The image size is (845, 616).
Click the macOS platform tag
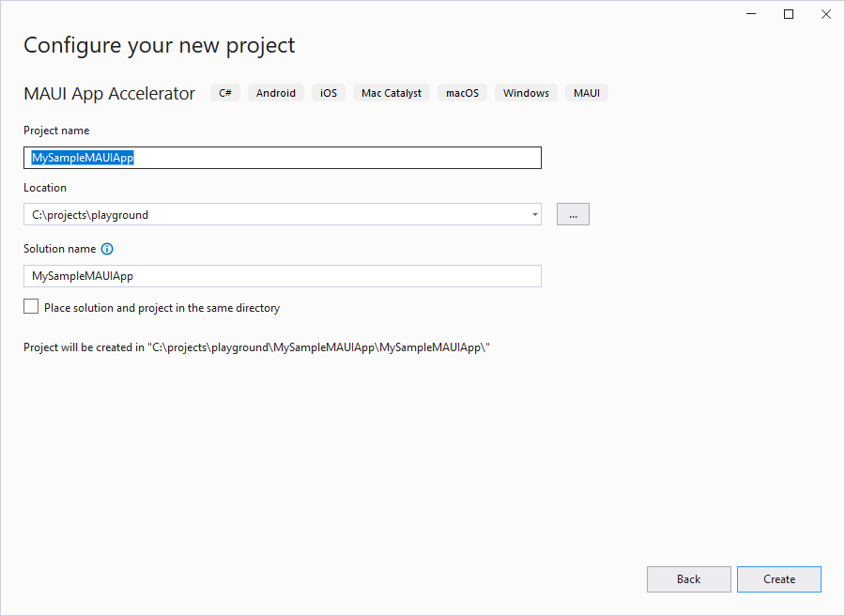[x=462, y=93]
